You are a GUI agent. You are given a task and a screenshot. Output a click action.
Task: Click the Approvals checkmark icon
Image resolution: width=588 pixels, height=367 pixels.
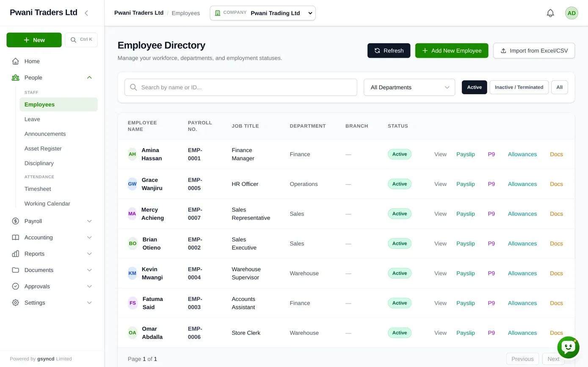[x=16, y=286]
